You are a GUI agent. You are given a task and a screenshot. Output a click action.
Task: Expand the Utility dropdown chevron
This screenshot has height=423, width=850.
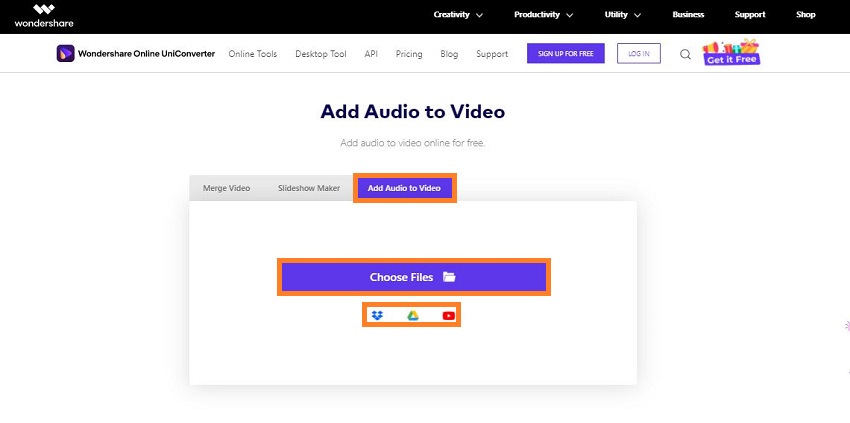[637, 15]
